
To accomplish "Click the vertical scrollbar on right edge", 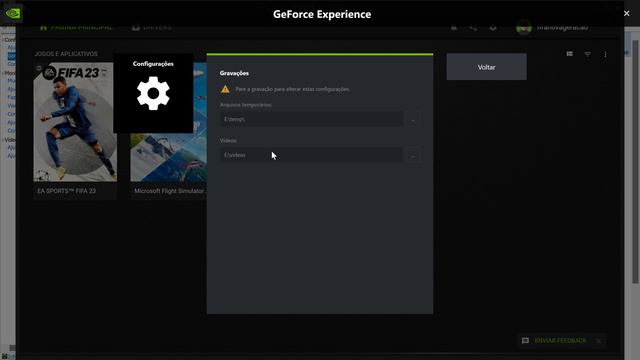I will [636, 161].
